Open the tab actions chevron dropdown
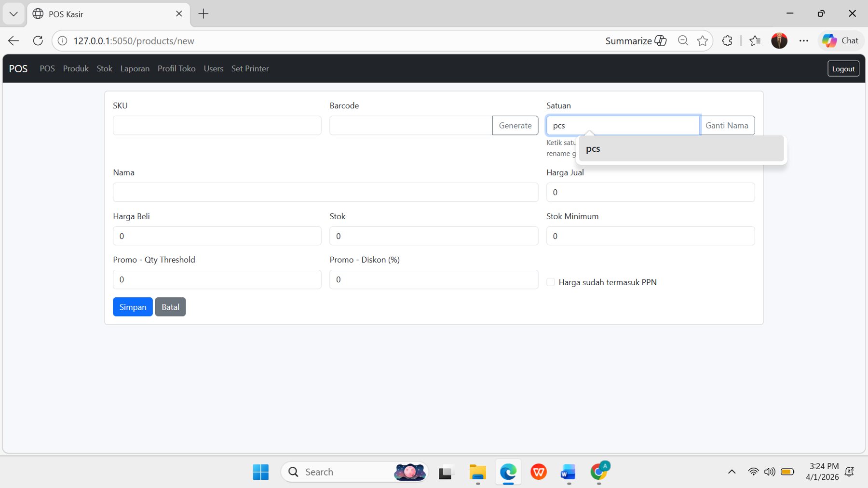The height and width of the screenshot is (488, 868). (x=13, y=13)
